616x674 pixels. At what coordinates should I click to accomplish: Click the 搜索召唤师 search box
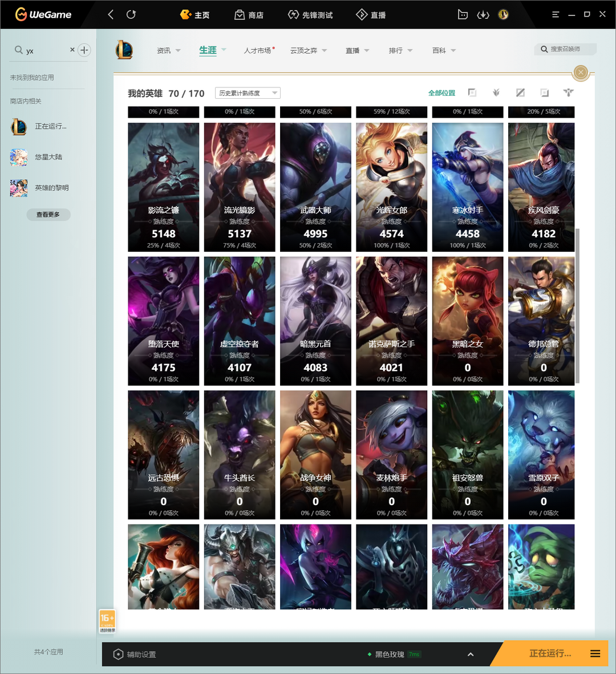coord(565,49)
